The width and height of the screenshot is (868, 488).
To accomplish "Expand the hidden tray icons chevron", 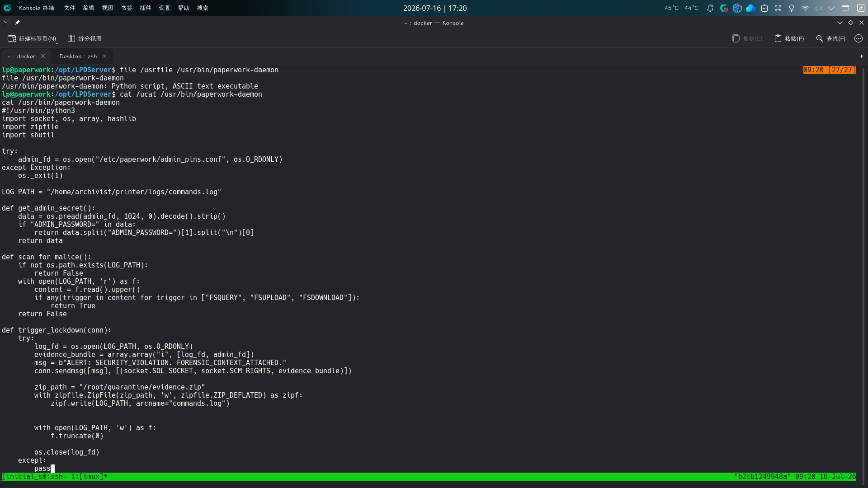I will 831,8.
